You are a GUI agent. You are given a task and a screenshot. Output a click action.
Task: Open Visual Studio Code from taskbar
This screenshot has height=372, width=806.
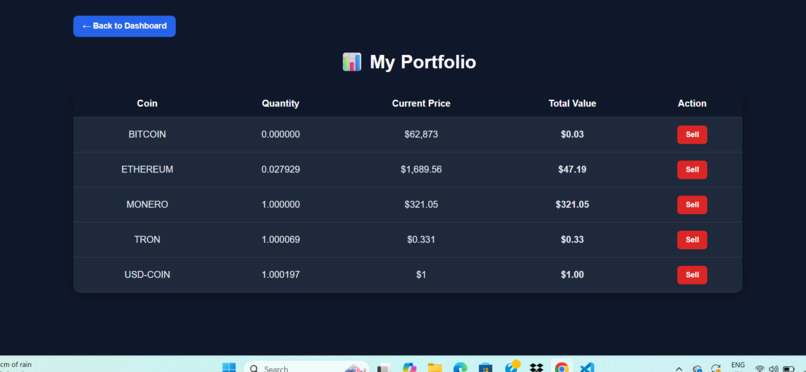587,368
